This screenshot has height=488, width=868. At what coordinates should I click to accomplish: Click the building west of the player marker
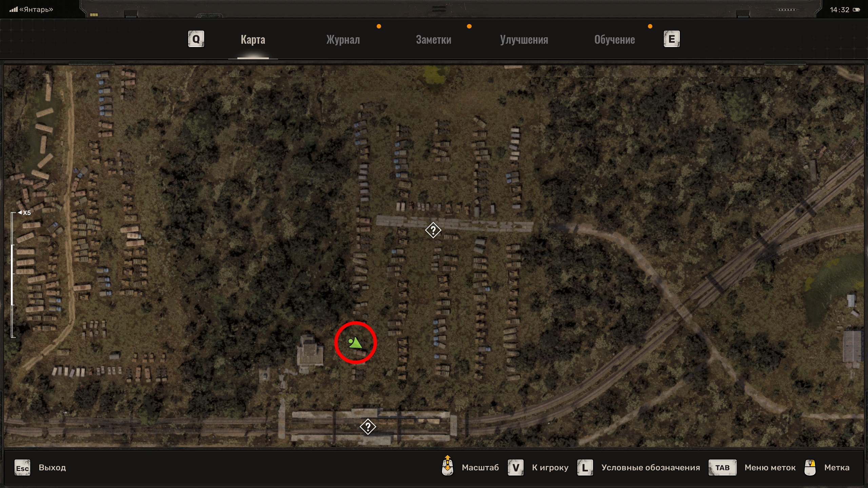(x=310, y=353)
